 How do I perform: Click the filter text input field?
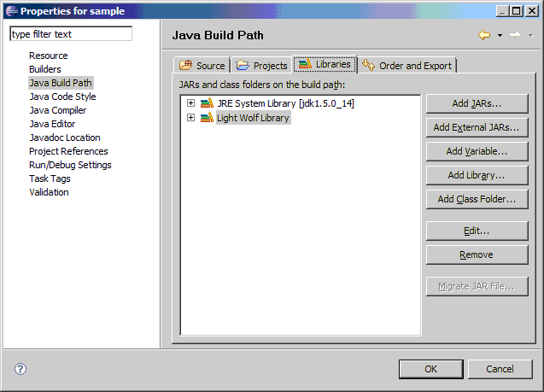pyautogui.click(x=71, y=34)
